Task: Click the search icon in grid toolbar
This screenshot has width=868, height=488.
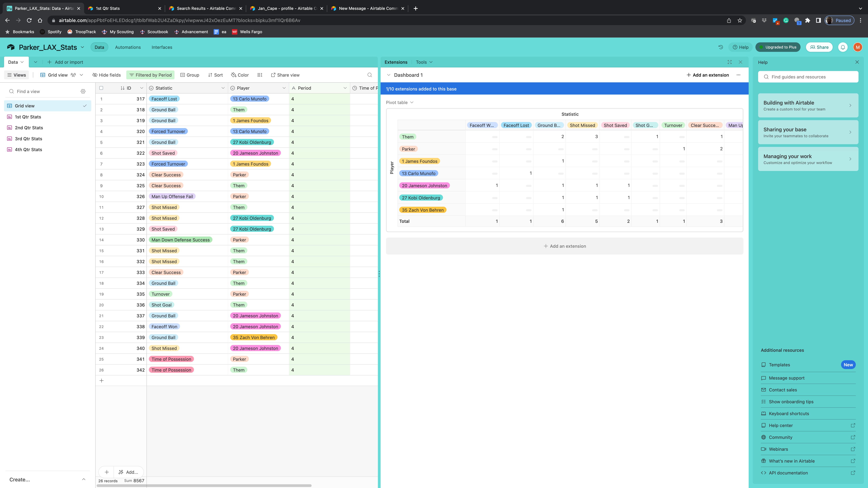Action: 370,75
